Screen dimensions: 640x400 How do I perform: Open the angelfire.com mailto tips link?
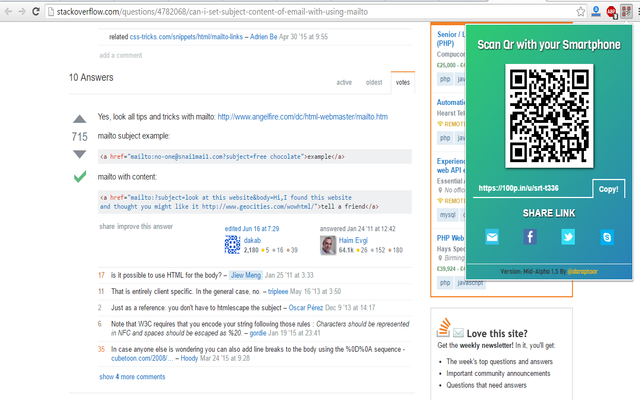click(302, 117)
